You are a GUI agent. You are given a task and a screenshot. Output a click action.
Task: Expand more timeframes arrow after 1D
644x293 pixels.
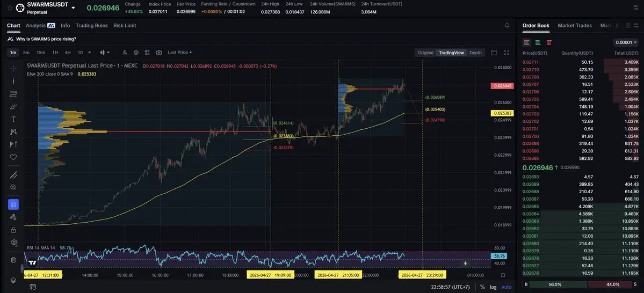90,53
